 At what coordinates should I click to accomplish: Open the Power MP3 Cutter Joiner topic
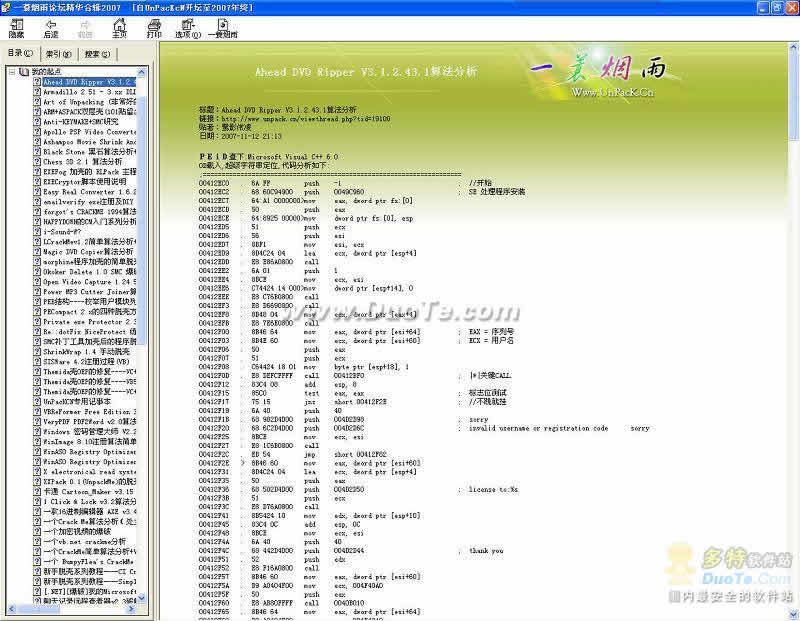click(x=89, y=292)
